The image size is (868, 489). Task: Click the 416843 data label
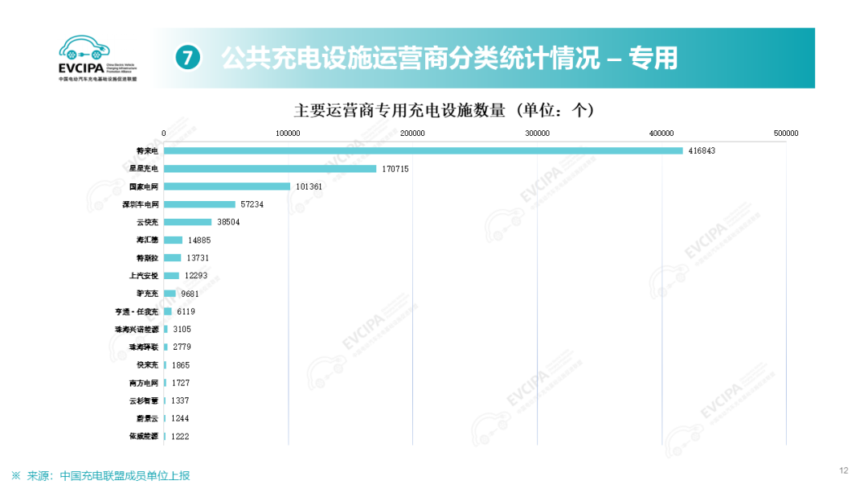(x=702, y=151)
